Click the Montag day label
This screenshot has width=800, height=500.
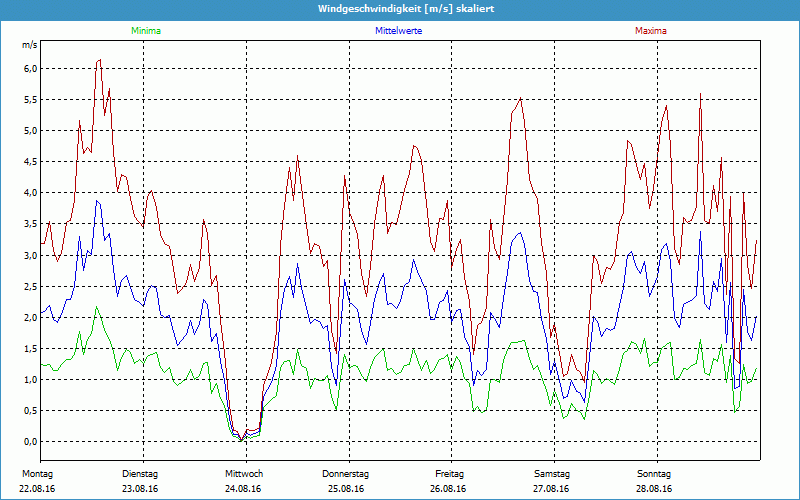coord(37,474)
